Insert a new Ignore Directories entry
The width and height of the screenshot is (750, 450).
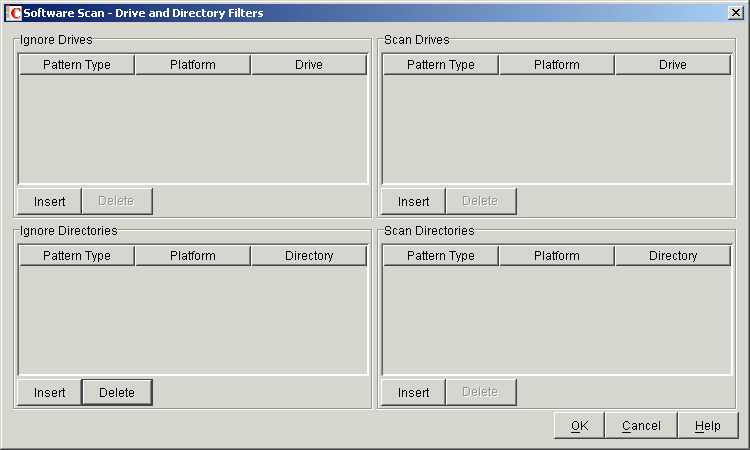tap(49, 392)
